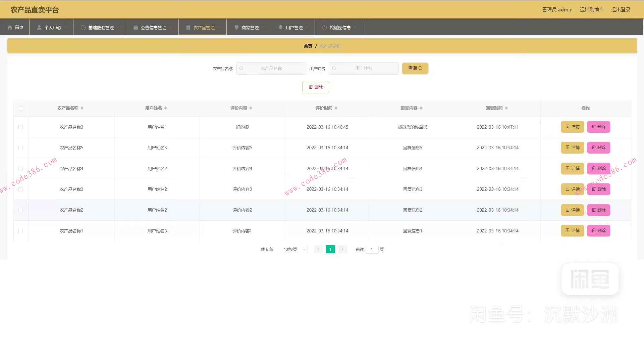Click the sort arrows beside 农产品名称 column
Viewport: 644px width, 352px height.
click(x=82, y=108)
